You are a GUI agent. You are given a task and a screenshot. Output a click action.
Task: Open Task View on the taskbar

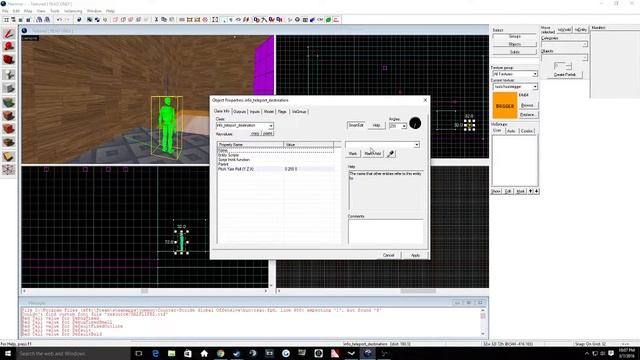139,353
